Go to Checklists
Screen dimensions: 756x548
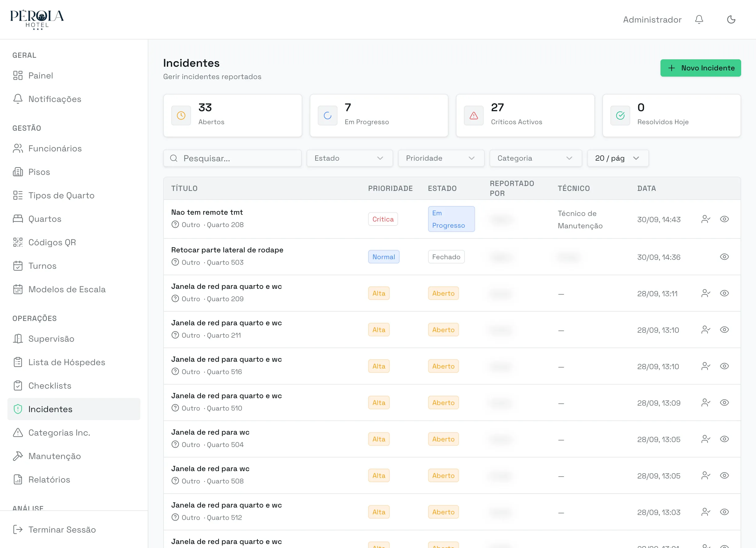tap(74, 386)
